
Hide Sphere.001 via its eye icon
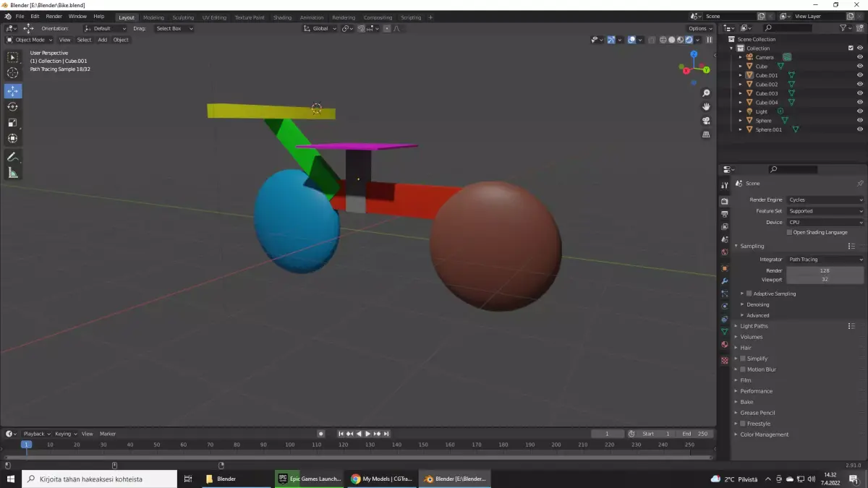tap(860, 129)
